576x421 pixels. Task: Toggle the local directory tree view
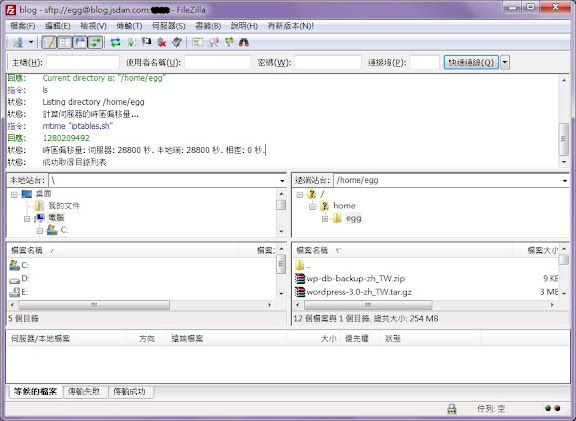coord(65,43)
